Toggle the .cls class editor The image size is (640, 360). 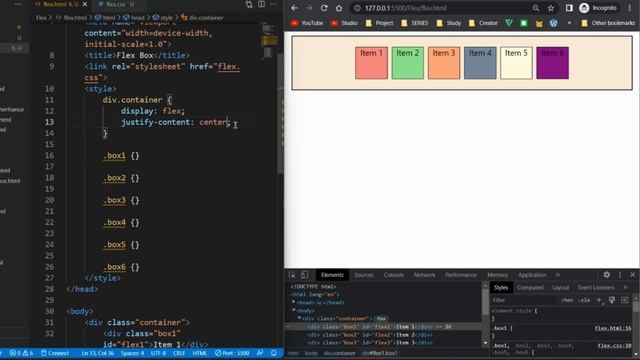click(x=584, y=300)
